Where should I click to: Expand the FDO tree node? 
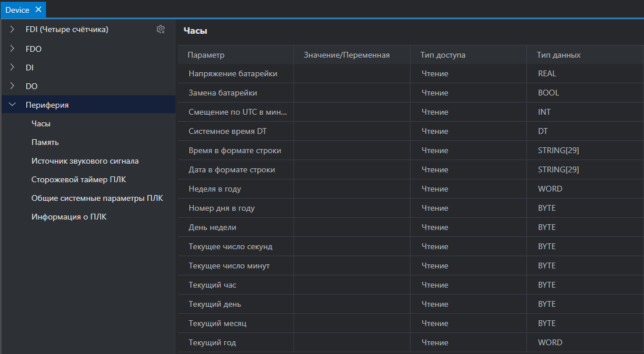click(12, 48)
